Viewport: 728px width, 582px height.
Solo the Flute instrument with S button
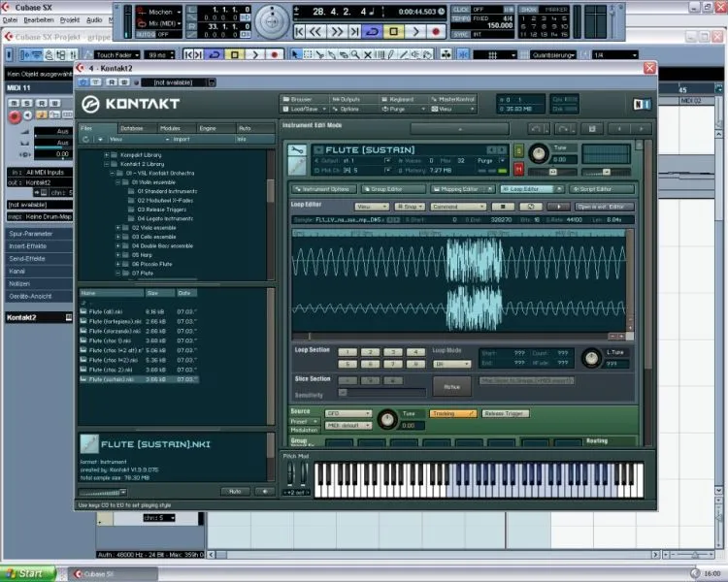(x=518, y=150)
